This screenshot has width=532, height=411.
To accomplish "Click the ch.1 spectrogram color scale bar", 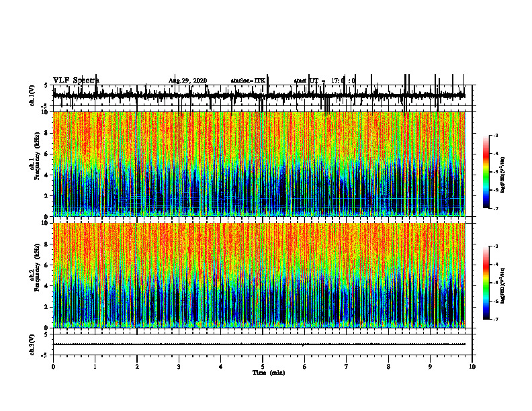I will pyautogui.click(x=486, y=172).
